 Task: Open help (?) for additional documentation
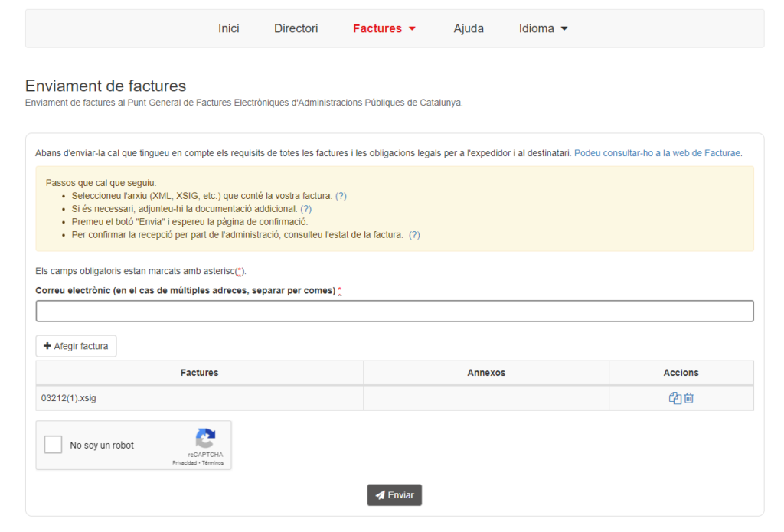tap(305, 209)
